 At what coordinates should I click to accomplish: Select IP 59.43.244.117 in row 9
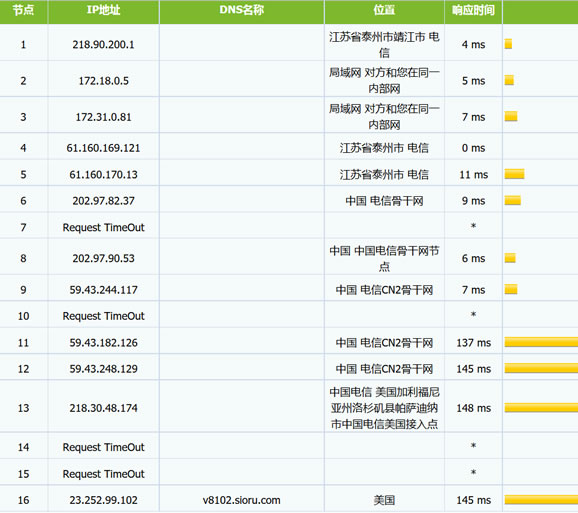(x=104, y=290)
